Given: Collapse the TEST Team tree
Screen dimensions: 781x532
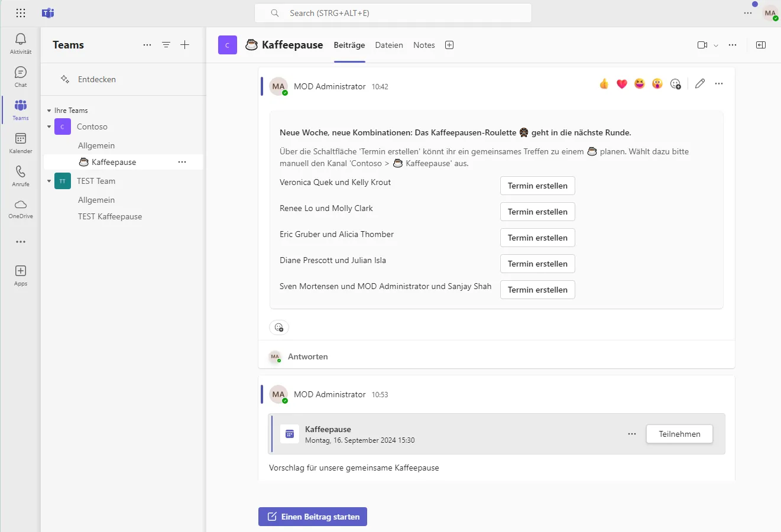Looking at the screenshot, I should click(49, 181).
